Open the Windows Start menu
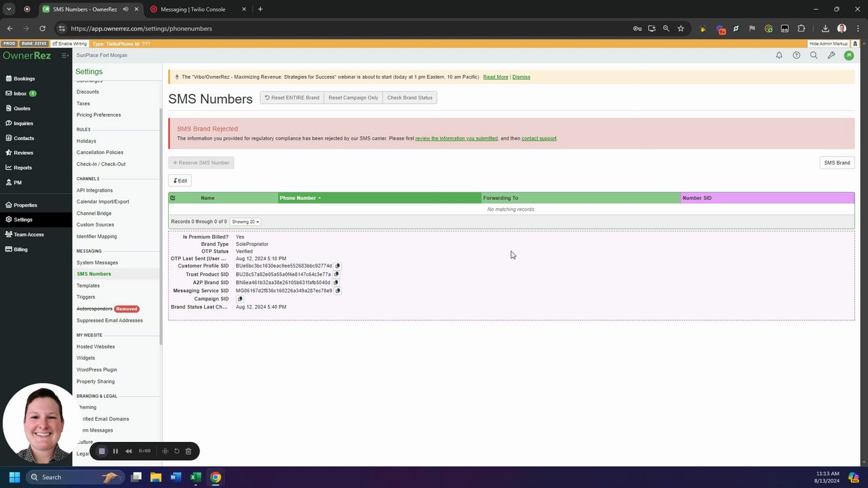This screenshot has width=868, height=488. coord(14,477)
